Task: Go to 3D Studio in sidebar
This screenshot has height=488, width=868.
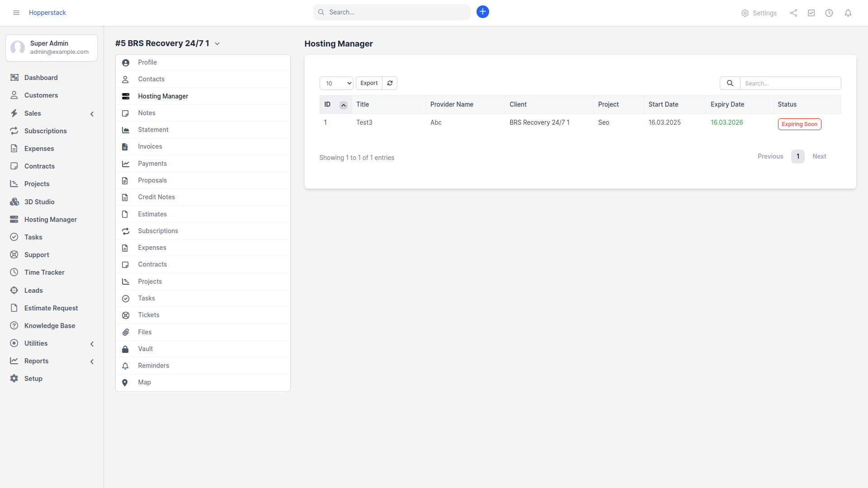Action: [x=39, y=202]
